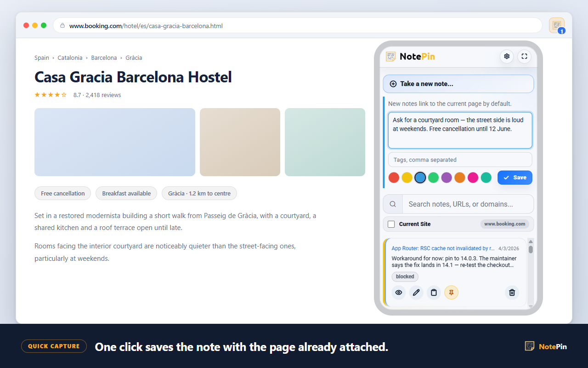View the blocked note via eye icon
588x368 pixels.
[x=399, y=293]
